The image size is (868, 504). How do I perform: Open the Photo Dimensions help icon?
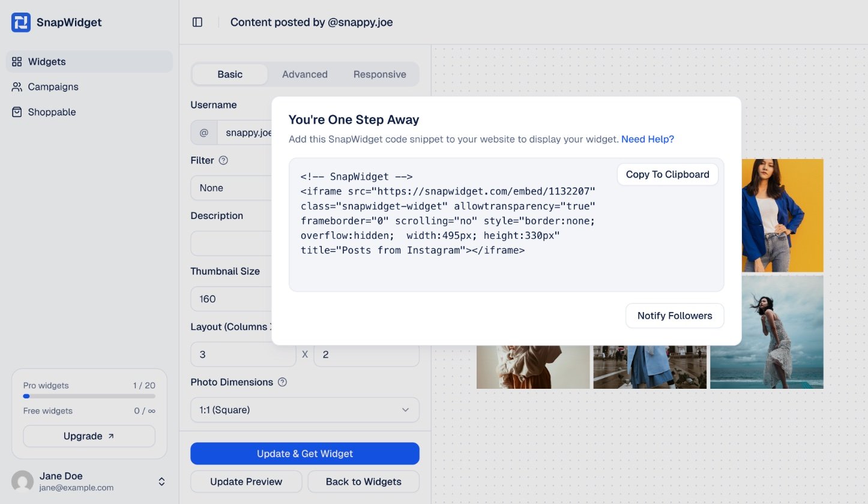click(282, 382)
